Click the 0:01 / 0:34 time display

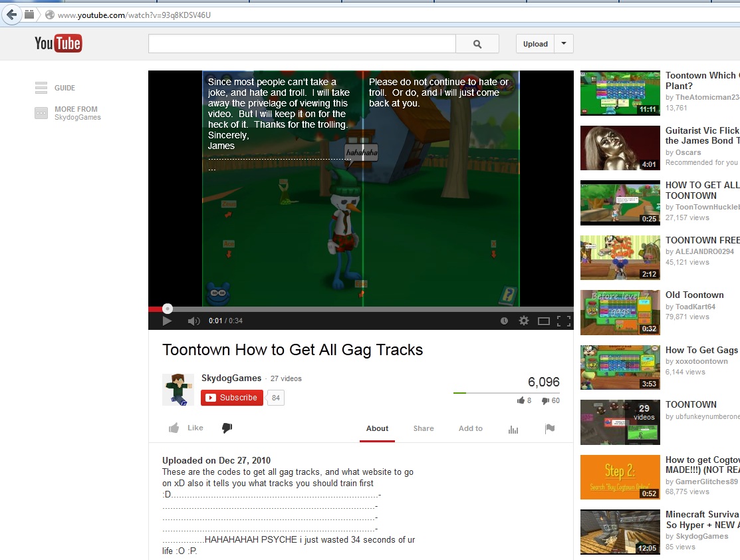pos(225,321)
